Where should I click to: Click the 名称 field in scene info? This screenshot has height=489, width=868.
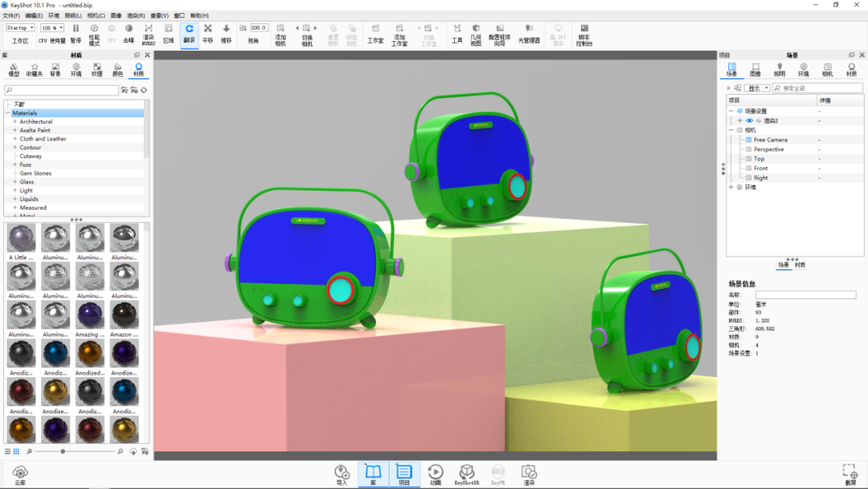pyautogui.click(x=805, y=295)
